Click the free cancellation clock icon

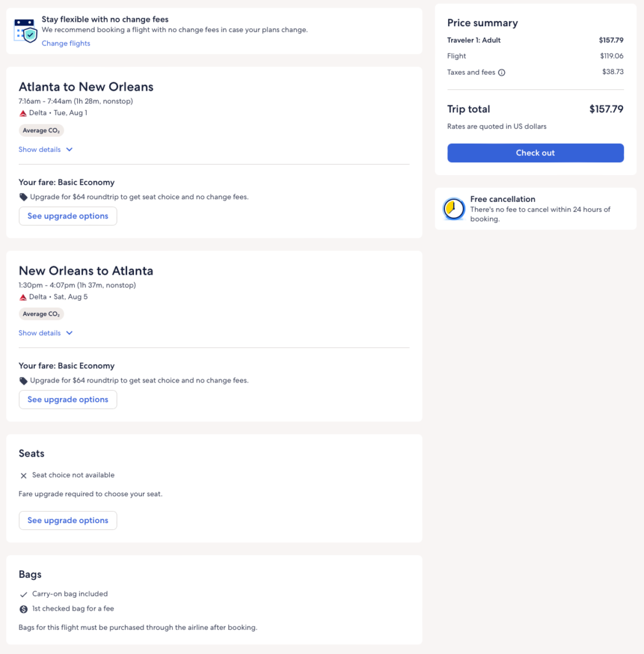[x=454, y=209]
